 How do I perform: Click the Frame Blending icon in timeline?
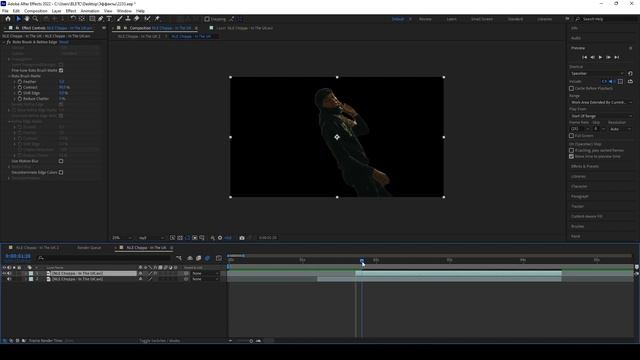198,258
